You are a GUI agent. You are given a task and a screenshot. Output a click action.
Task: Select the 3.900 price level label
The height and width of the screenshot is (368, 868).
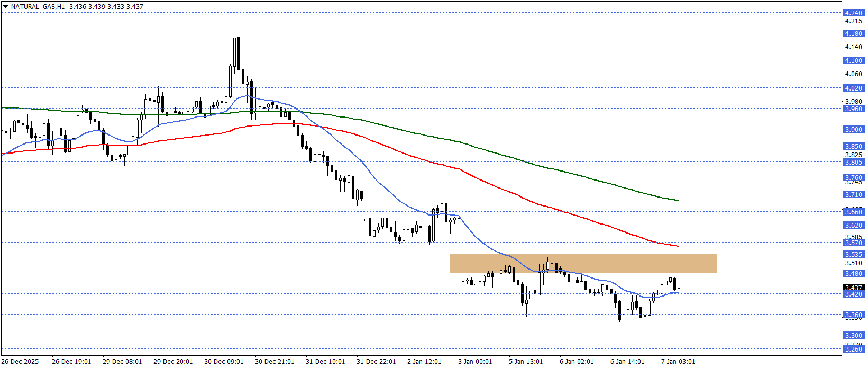(x=853, y=129)
